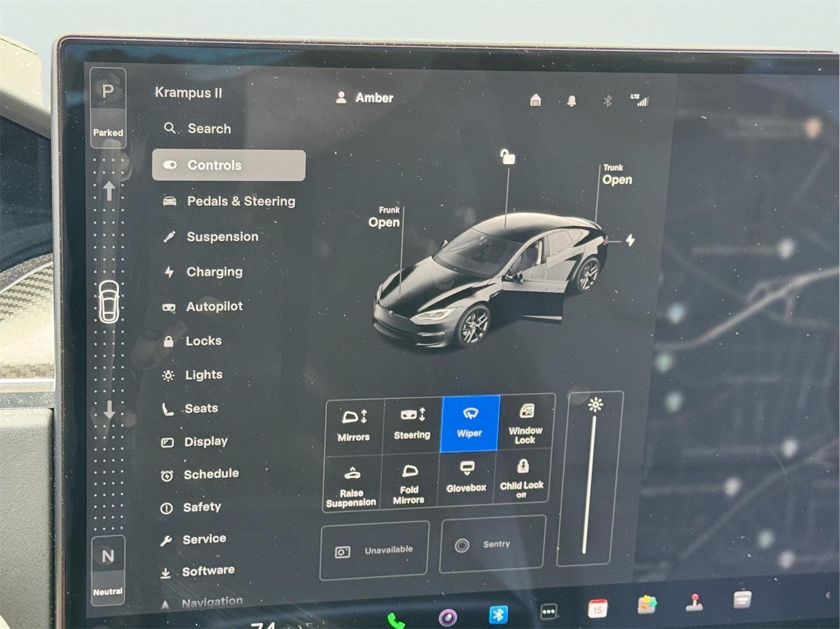Image resolution: width=840 pixels, height=629 pixels.
Task: Open Amber driver profile dropdown
Action: tap(365, 98)
